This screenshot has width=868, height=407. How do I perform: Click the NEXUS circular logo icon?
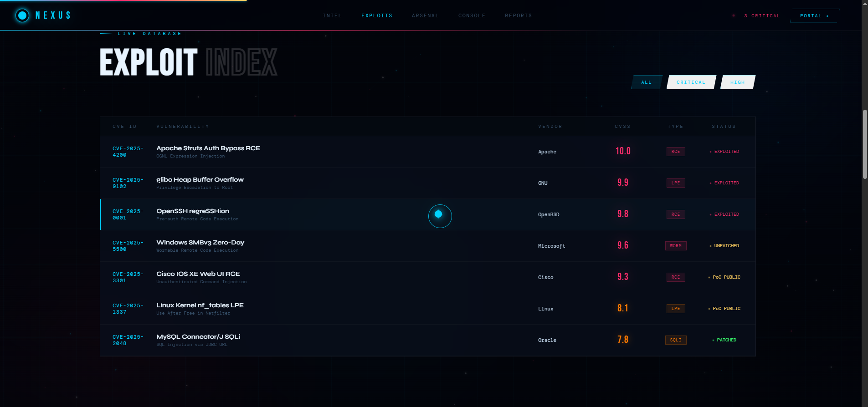22,15
